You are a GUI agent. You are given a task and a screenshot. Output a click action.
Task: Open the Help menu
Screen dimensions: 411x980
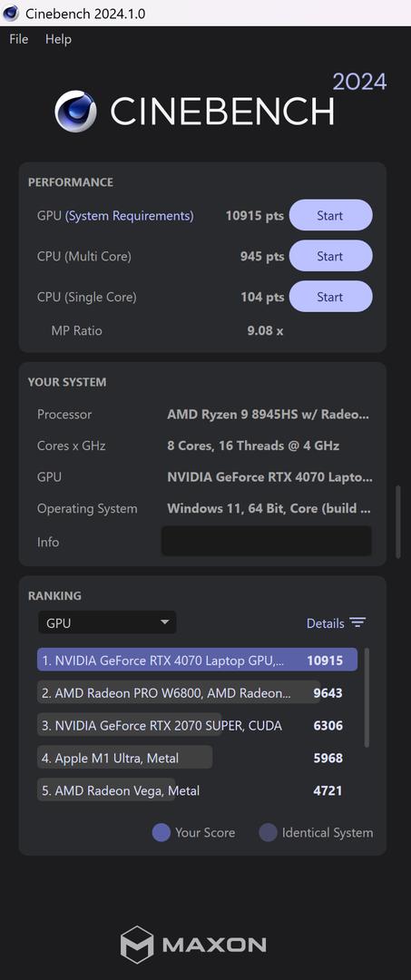[x=58, y=39]
